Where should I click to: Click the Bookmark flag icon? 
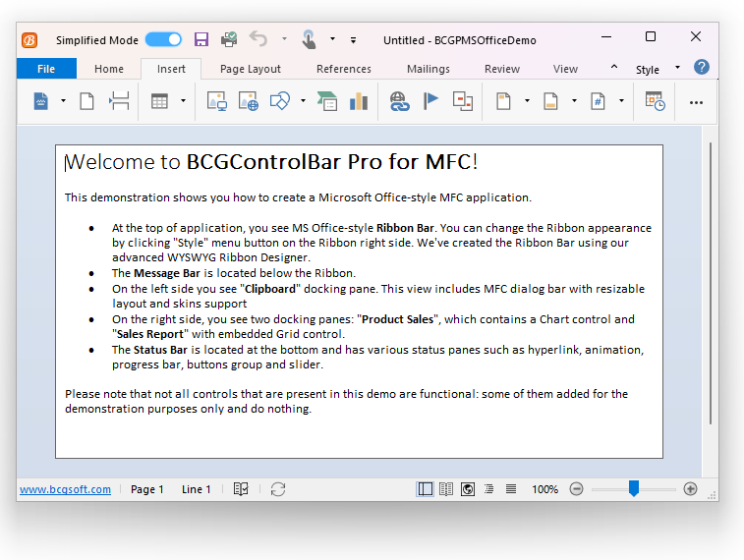point(430,101)
